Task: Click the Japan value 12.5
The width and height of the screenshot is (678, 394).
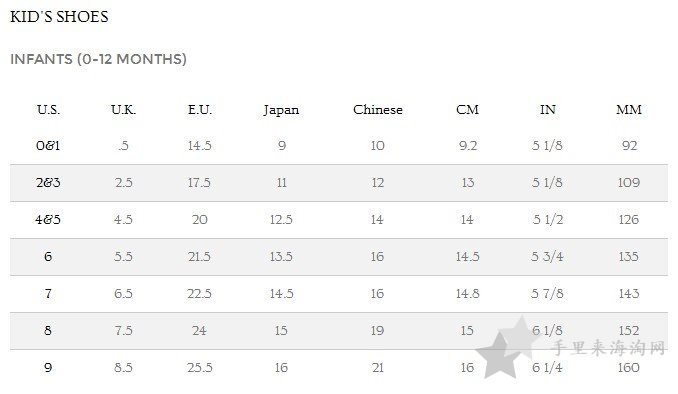Action: pos(281,219)
